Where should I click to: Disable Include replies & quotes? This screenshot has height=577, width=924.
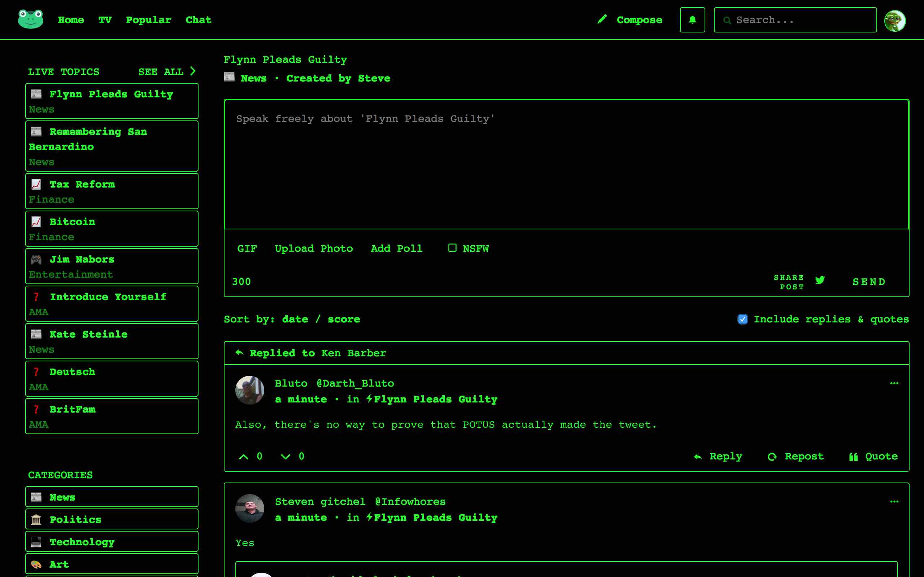click(743, 319)
